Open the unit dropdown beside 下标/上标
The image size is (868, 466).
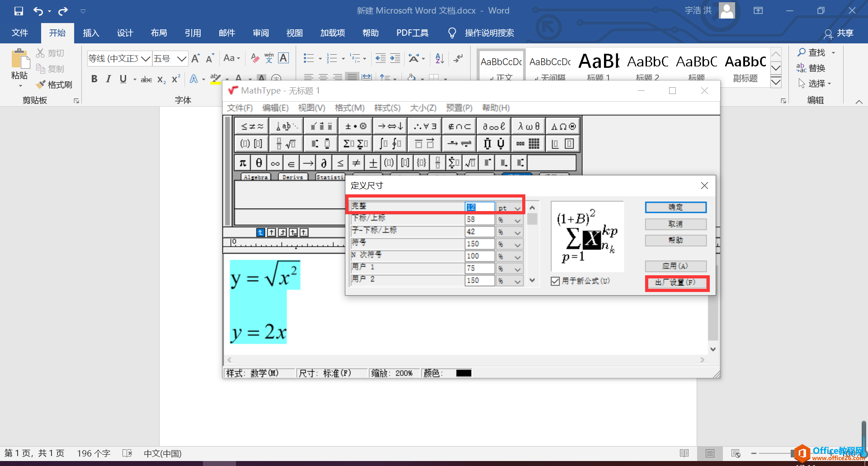click(517, 220)
